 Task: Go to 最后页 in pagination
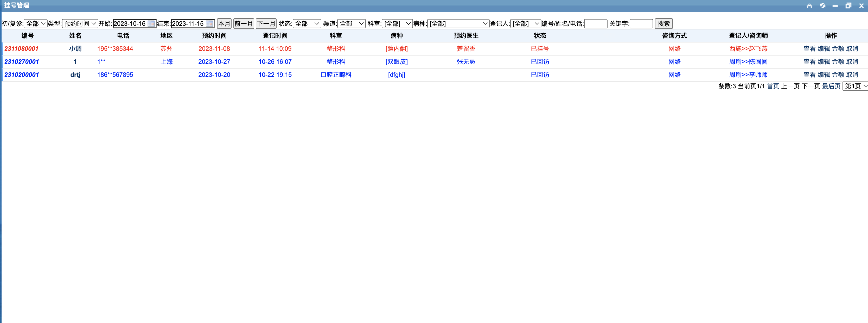[x=831, y=86]
